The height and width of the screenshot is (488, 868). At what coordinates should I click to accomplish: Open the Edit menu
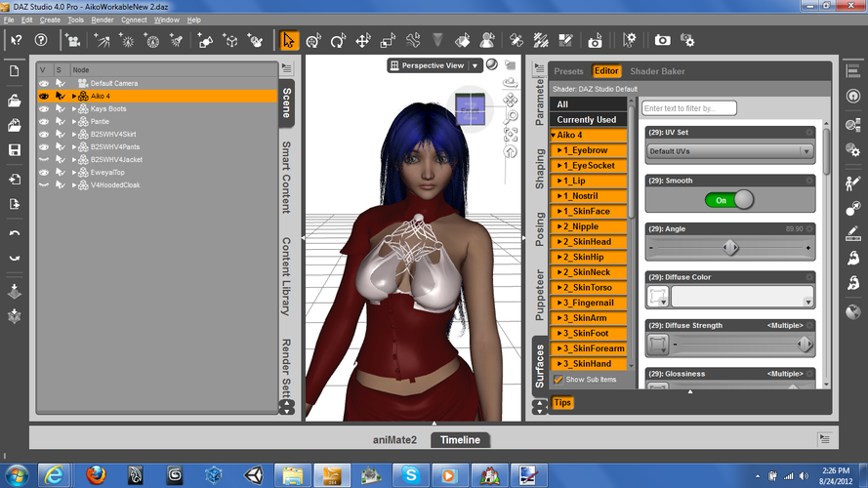point(26,20)
